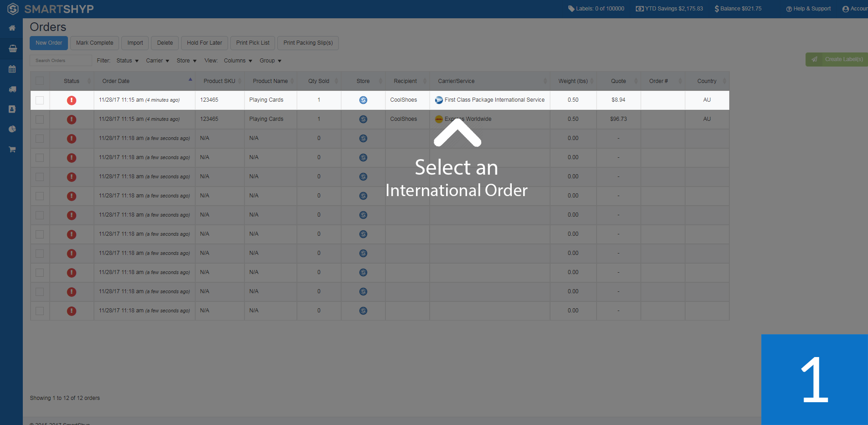Sort by Qty Sold column header

pos(319,81)
